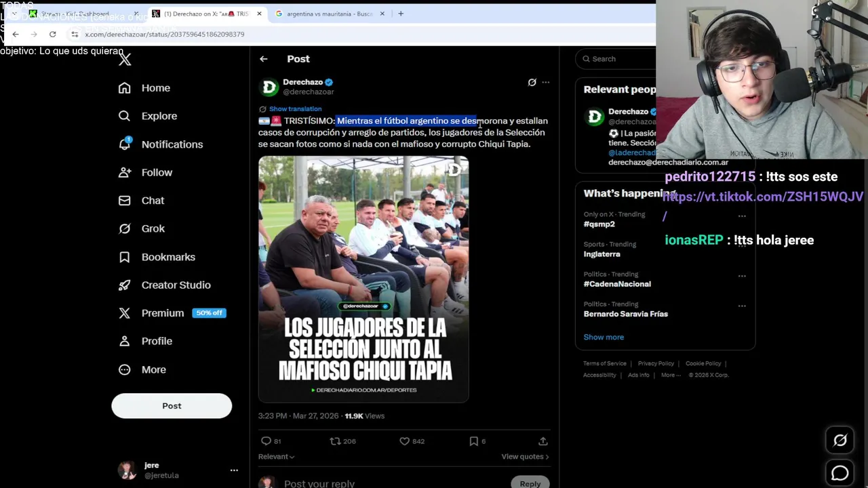Open Accessibility footer link
The image size is (868, 488).
(x=599, y=375)
